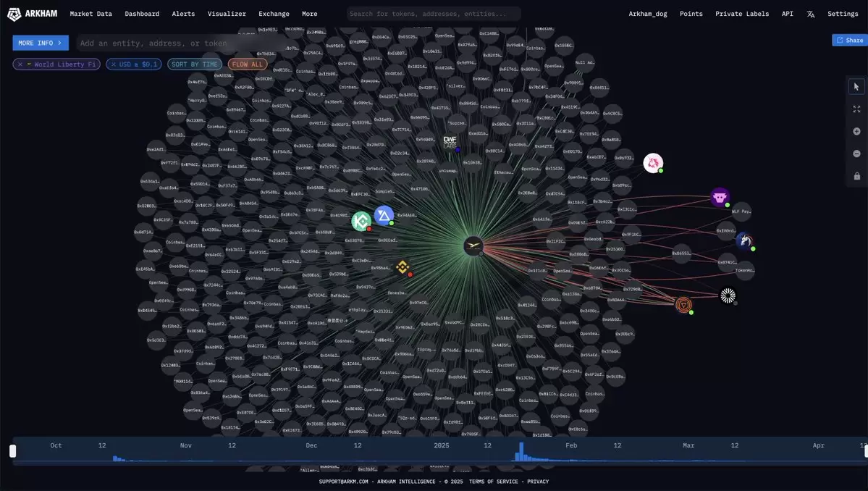Open the Arkham_dog account menu
868x491 pixels.
click(x=648, y=14)
